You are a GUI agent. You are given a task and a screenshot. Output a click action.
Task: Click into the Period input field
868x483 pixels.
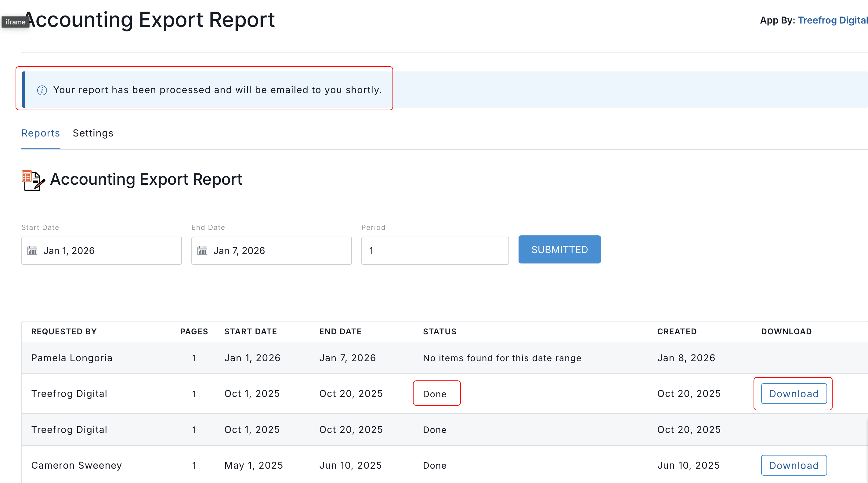[x=435, y=251]
